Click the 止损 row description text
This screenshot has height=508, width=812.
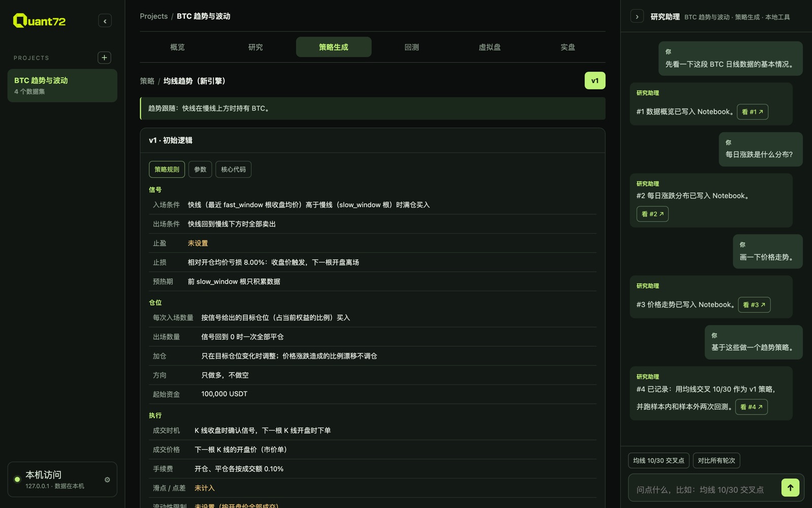point(274,263)
